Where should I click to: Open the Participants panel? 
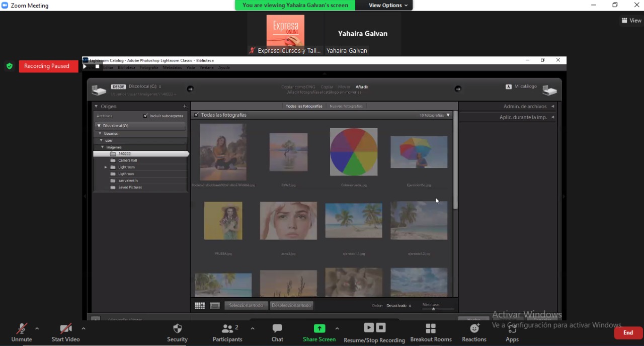coord(228,332)
